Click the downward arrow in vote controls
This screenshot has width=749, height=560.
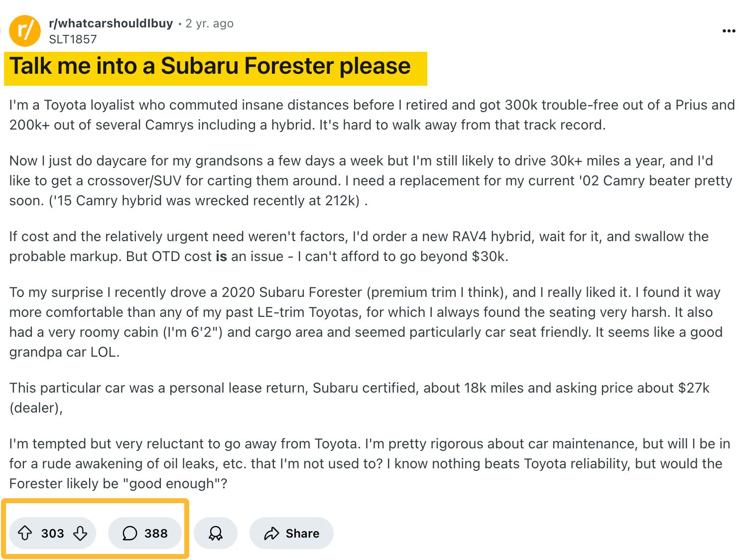pyautogui.click(x=79, y=533)
